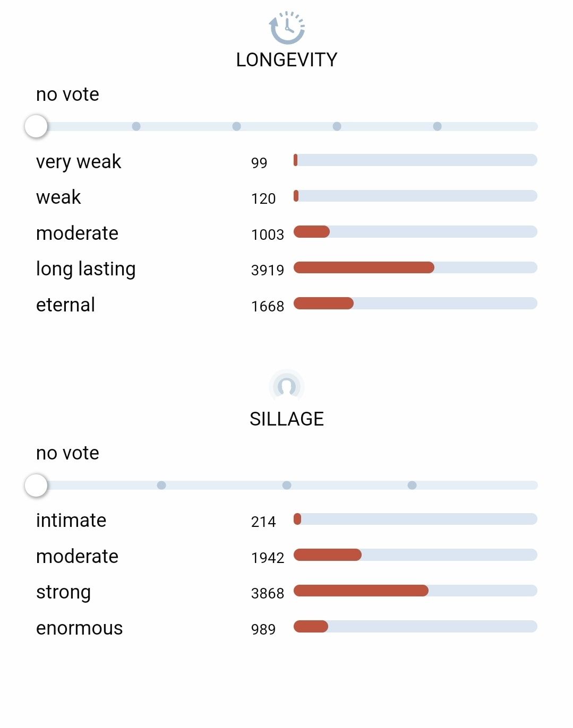Set longevity slider to the second dot
The height and width of the screenshot is (728, 573).
136,126
